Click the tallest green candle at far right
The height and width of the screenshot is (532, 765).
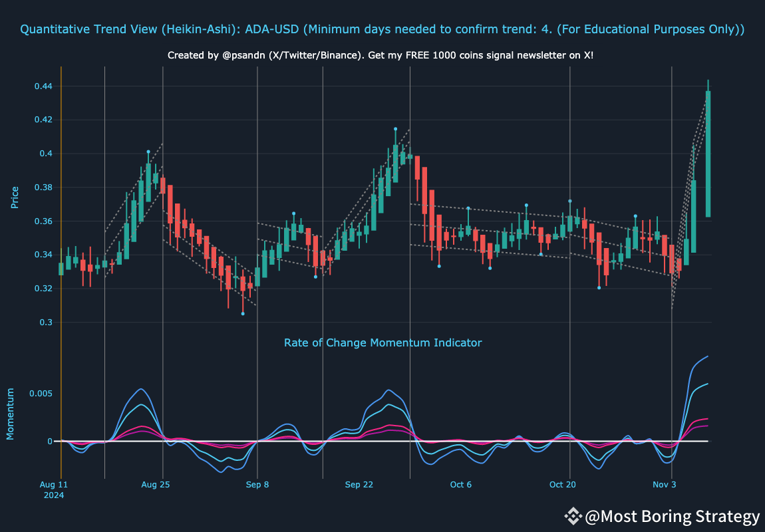pyautogui.click(x=708, y=154)
